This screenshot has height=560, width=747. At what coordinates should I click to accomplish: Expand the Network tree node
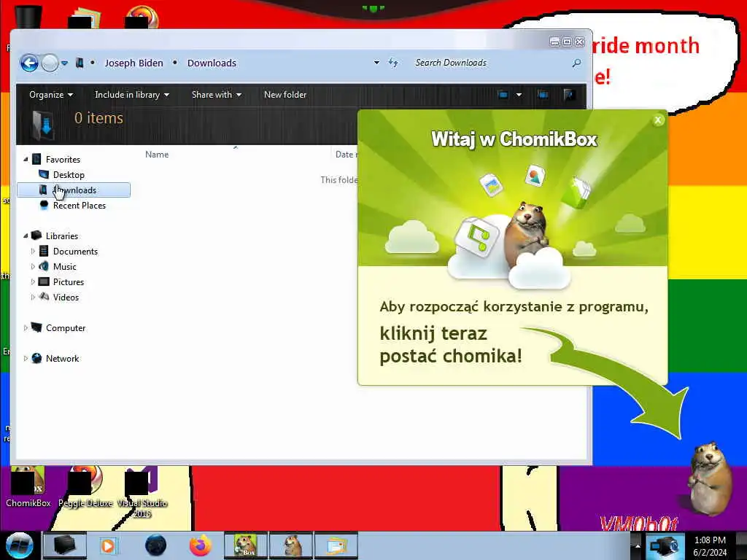click(x=26, y=358)
